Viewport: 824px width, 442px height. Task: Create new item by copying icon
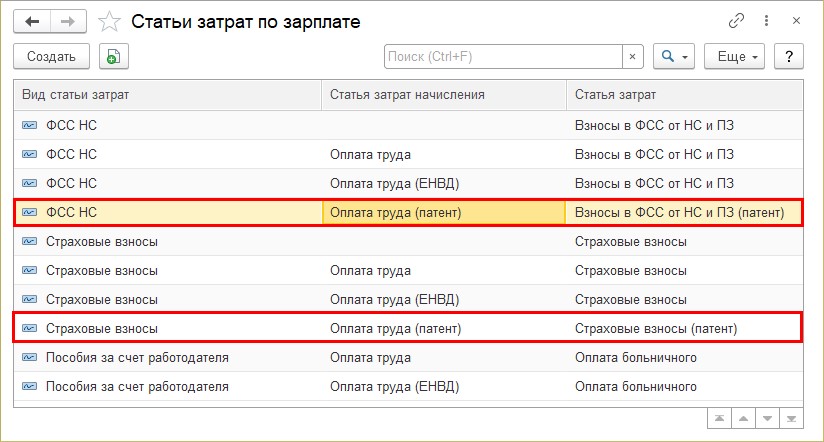114,56
